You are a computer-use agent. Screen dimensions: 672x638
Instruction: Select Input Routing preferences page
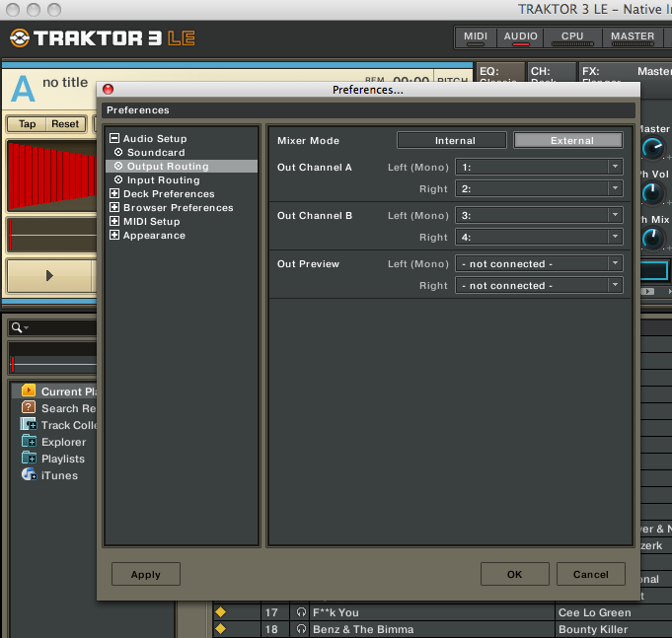pos(163,179)
